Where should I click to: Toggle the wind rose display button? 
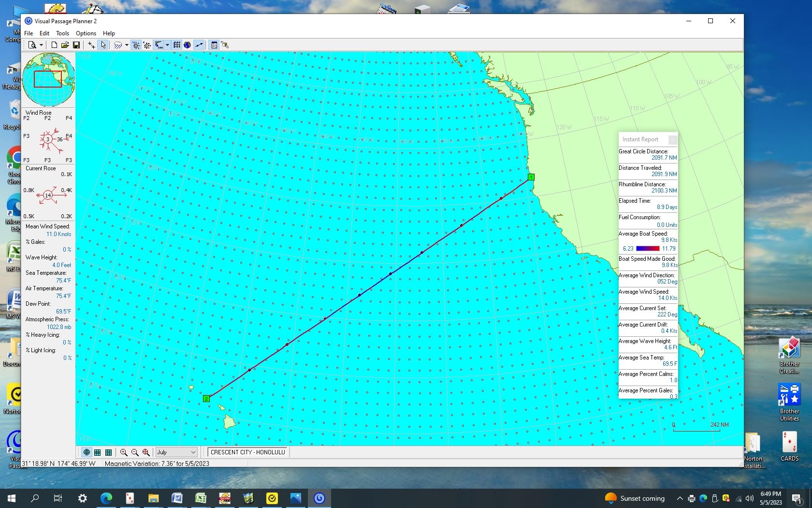pos(136,45)
